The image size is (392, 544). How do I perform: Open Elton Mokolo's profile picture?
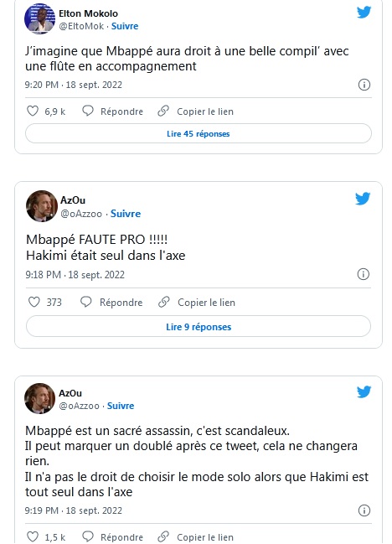coord(40,18)
